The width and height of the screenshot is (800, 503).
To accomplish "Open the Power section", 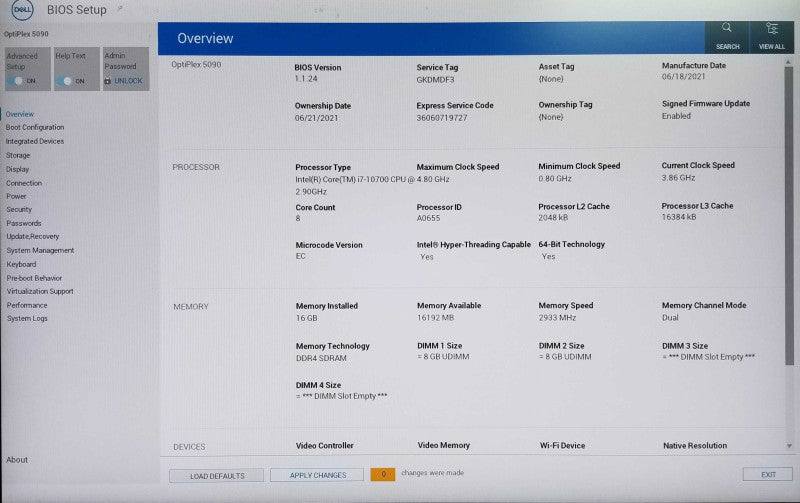I will coord(16,196).
